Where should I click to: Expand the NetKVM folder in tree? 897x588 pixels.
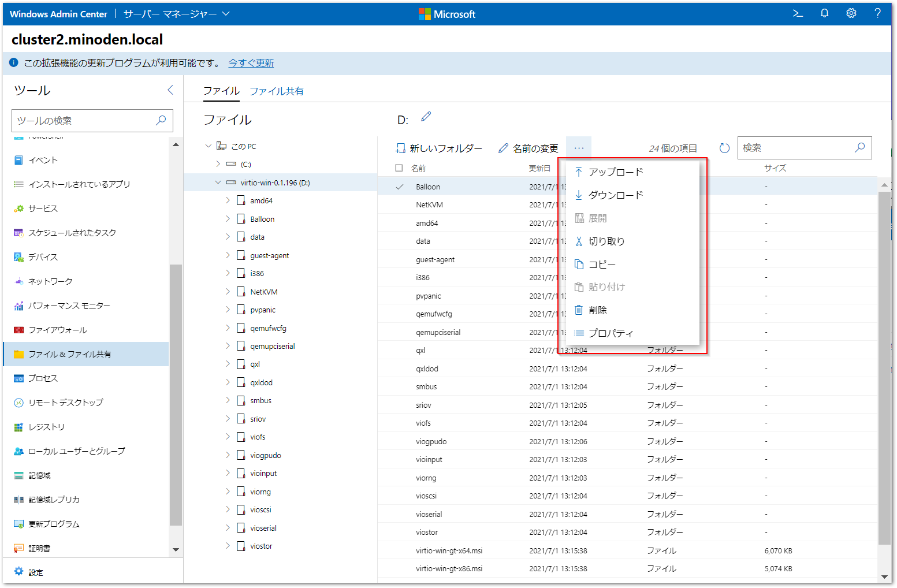click(228, 292)
